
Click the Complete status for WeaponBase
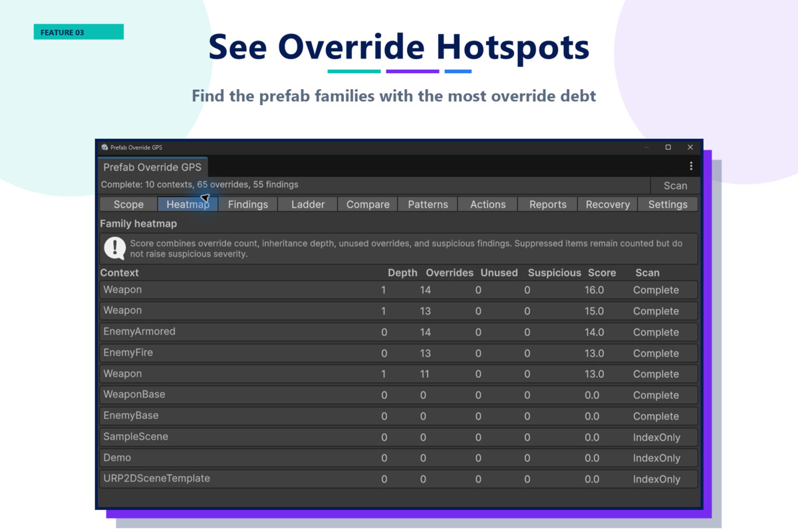point(656,395)
